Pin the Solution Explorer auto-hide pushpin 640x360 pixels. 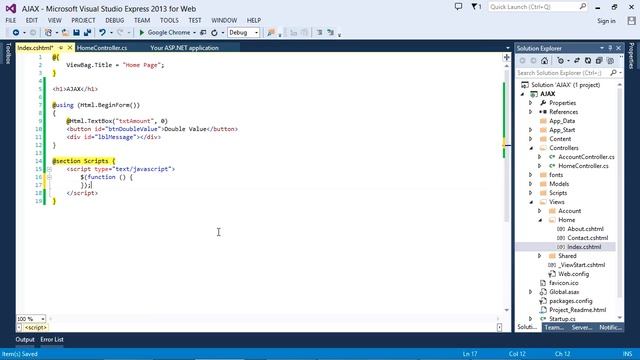click(x=610, y=48)
